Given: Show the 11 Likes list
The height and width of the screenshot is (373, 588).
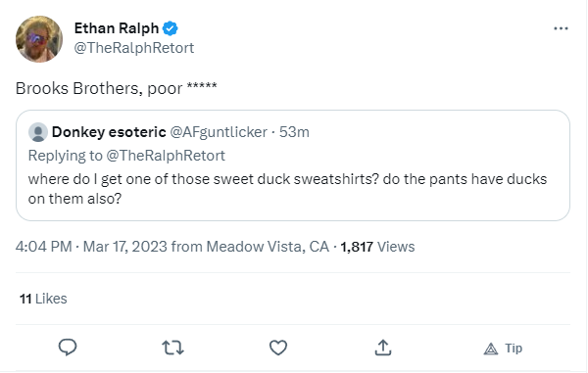Looking at the screenshot, I should pyautogui.click(x=43, y=299).
